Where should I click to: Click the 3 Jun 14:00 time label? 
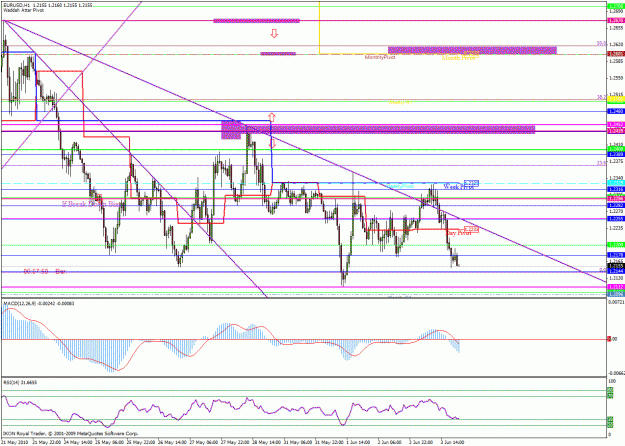(x=453, y=442)
